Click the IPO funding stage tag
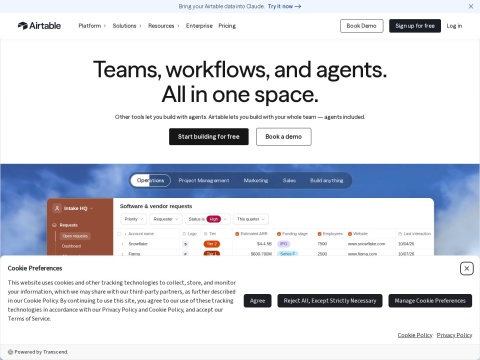Viewport: 480px width, 360px height. pyautogui.click(x=284, y=244)
